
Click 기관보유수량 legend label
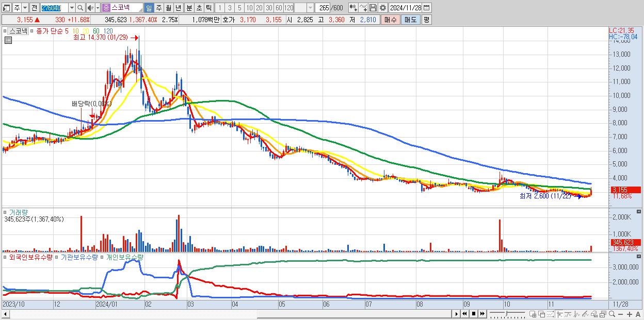pyautogui.click(x=79, y=257)
